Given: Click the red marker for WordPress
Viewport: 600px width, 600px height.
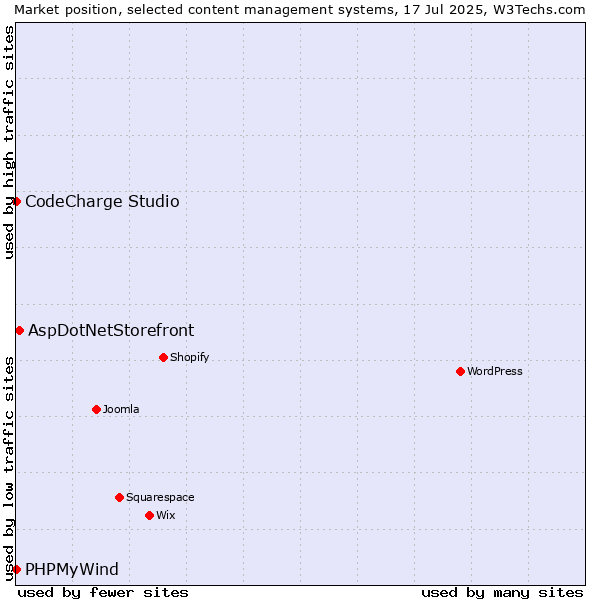Looking at the screenshot, I should coord(460,372).
